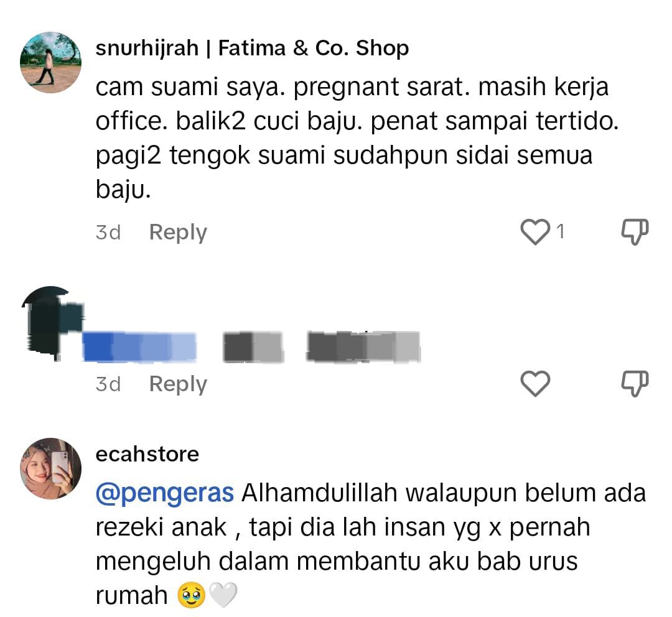Tap the teary-eyed emoji in ecahstore's comment
The image size is (672, 617).
[191, 595]
